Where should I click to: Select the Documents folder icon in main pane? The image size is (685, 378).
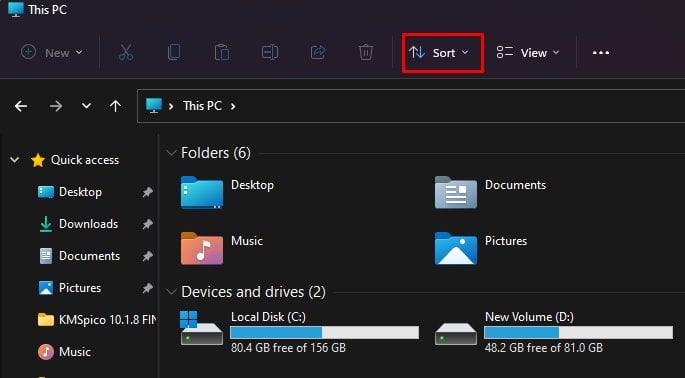click(456, 192)
